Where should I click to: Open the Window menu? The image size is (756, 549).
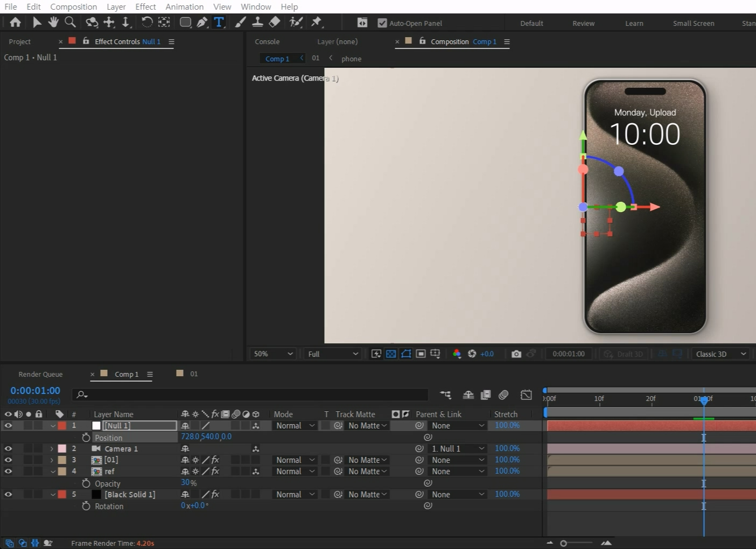point(256,6)
